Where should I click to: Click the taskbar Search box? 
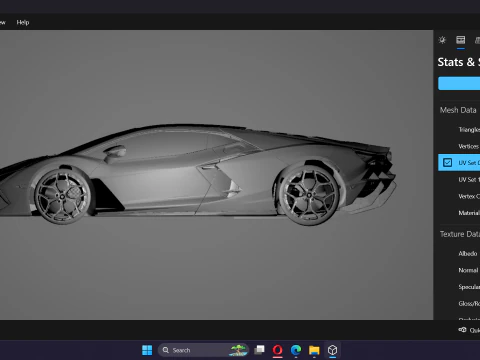[203, 350]
